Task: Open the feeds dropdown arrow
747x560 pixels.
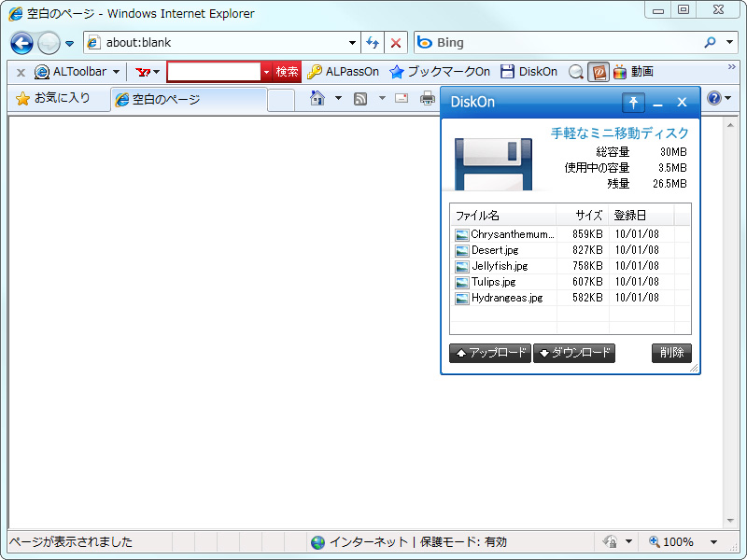Action: click(382, 98)
